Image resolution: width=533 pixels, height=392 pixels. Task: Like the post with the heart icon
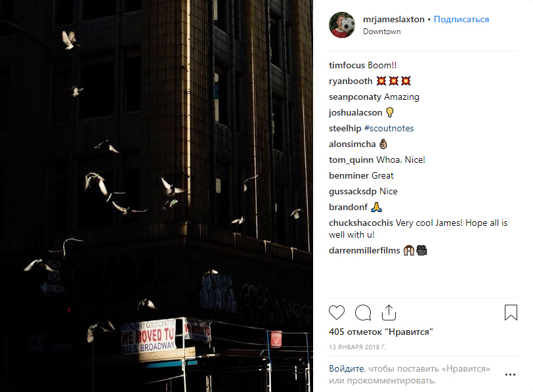(337, 313)
